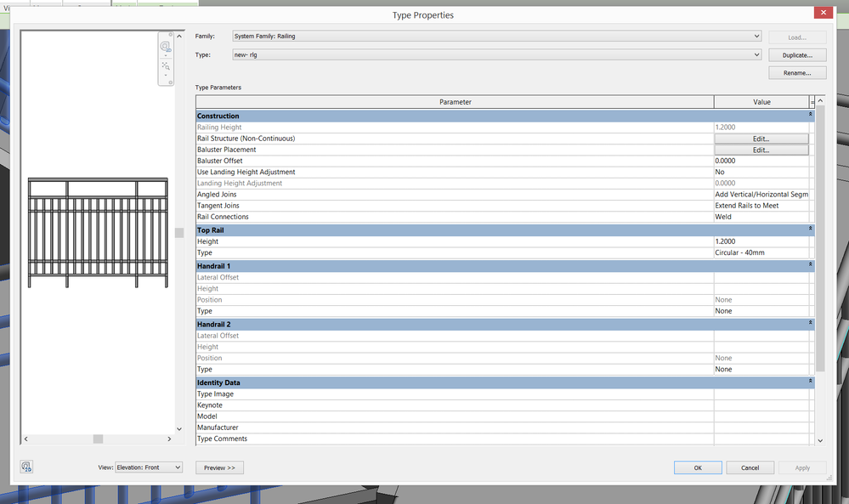Click the Angled Joins value cell
This screenshot has height=504, width=849.
coord(761,195)
